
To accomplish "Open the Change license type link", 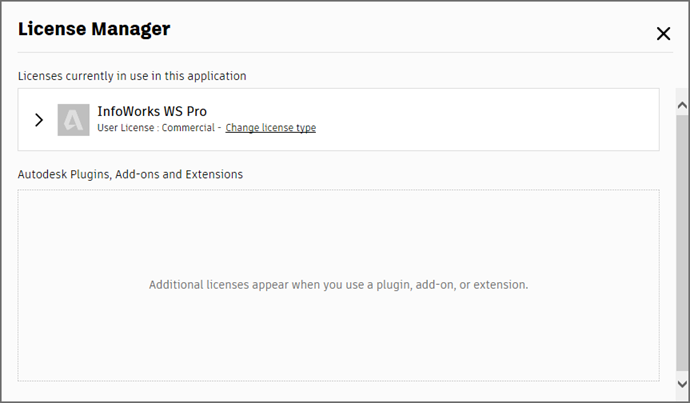I will tap(271, 128).
